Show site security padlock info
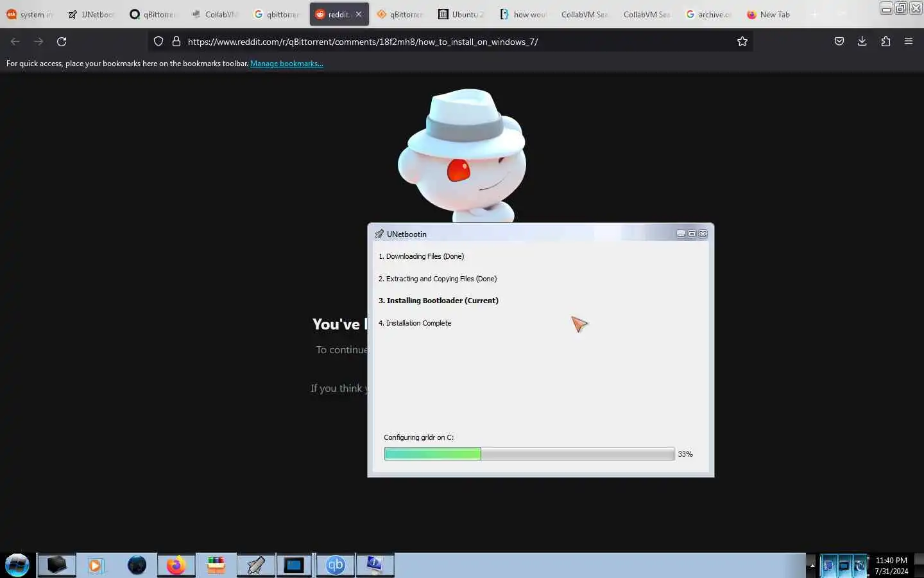This screenshot has height=578, width=924. click(176, 42)
